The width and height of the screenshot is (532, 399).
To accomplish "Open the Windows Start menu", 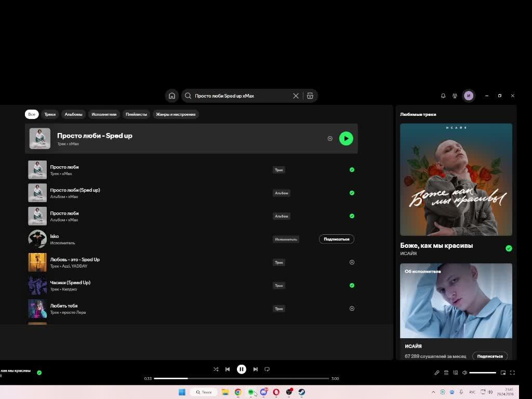I will point(182,392).
